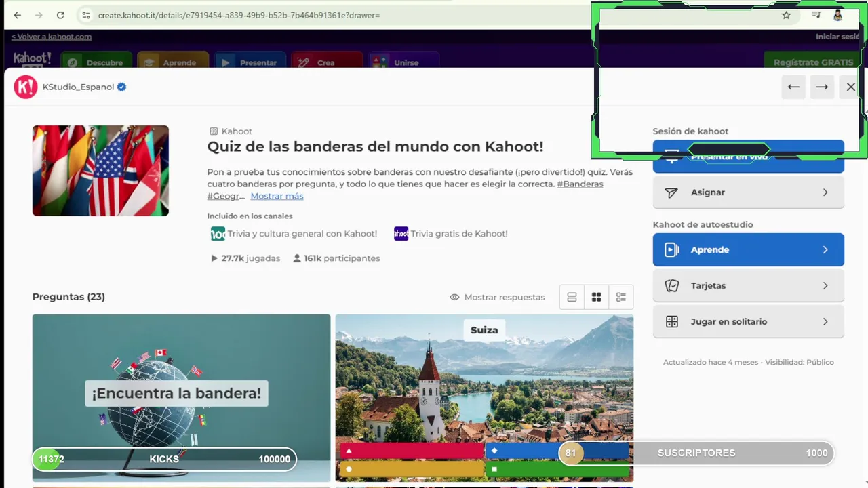
Task: Switch to detailed list view layout
Action: (x=621, y=297)
